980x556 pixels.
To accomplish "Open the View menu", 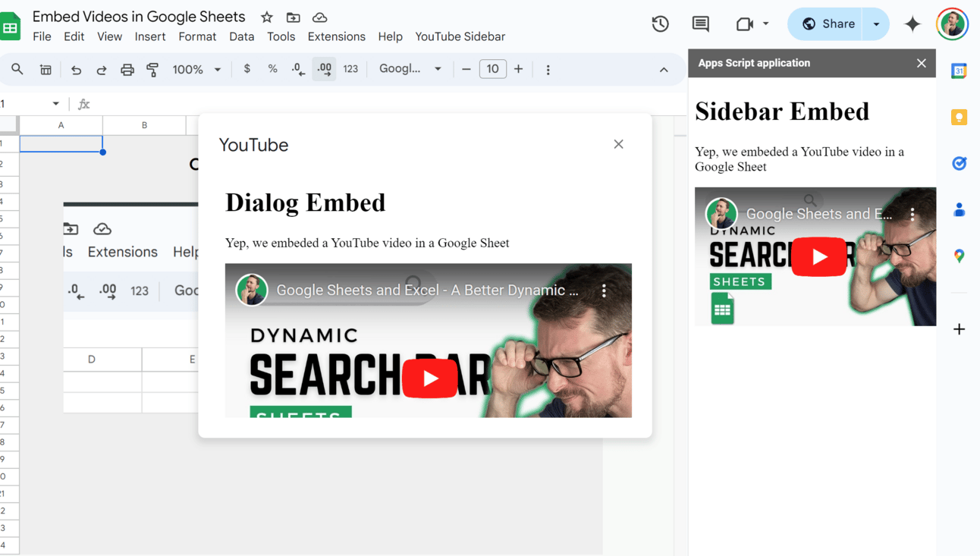I will coord(109,36).
